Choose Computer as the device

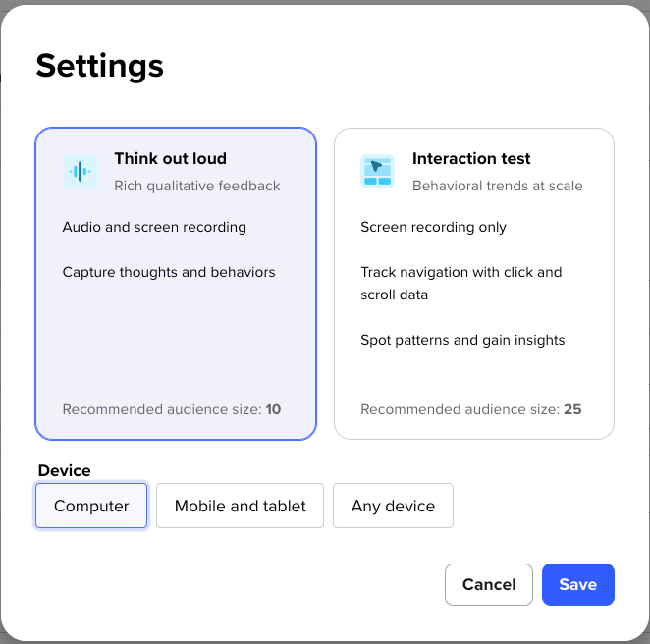coord(91,506)
